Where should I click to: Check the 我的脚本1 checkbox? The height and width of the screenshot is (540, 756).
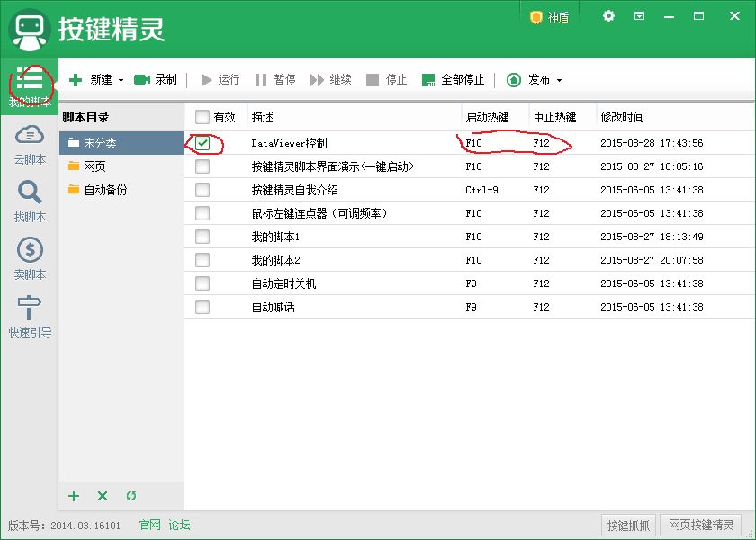pos(202,237)
